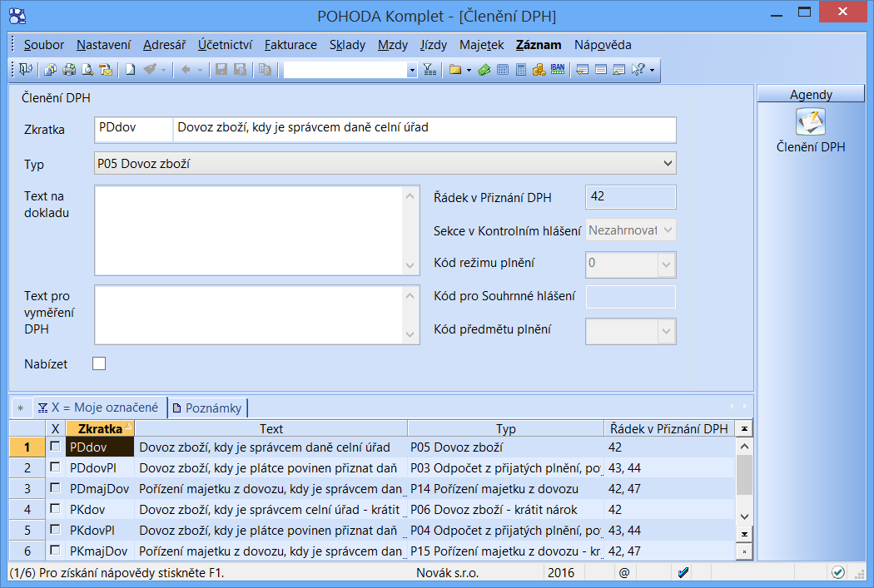Open dropdown arrow next to back arrow
This screenshot has height=588, width=874.
click(x=200, y=70)
